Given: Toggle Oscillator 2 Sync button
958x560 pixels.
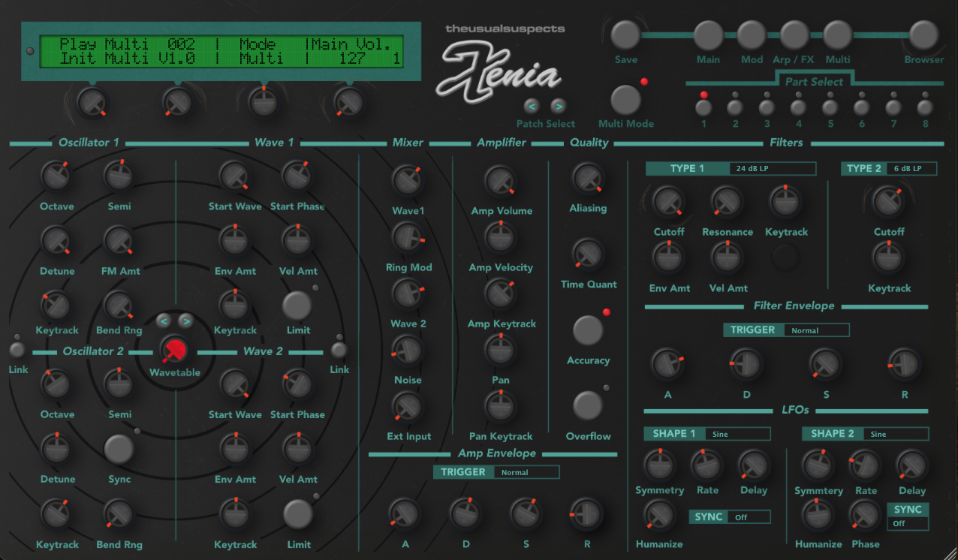Looking at the screenshot, I should click(119, 448).
